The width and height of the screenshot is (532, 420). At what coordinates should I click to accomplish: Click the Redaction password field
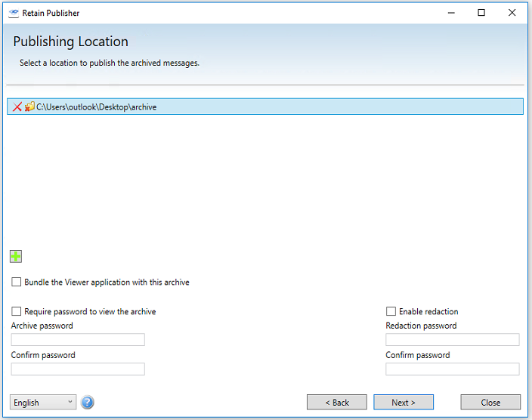point(452,340)
